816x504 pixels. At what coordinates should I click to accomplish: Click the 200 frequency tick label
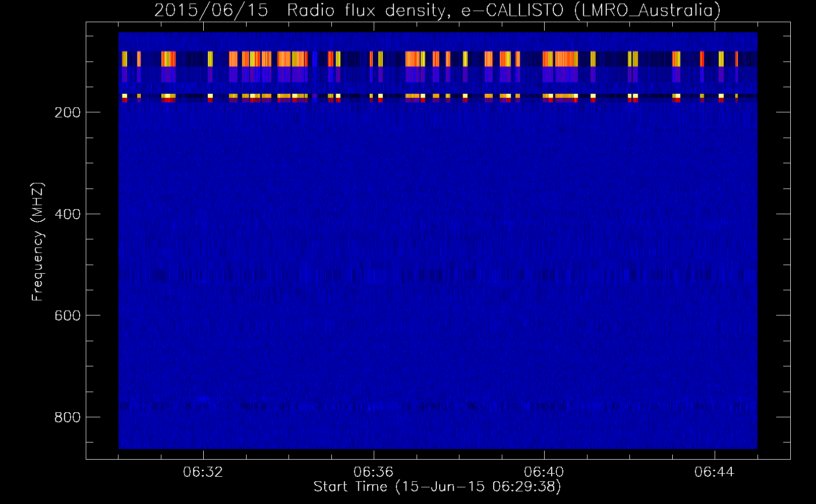67,112
